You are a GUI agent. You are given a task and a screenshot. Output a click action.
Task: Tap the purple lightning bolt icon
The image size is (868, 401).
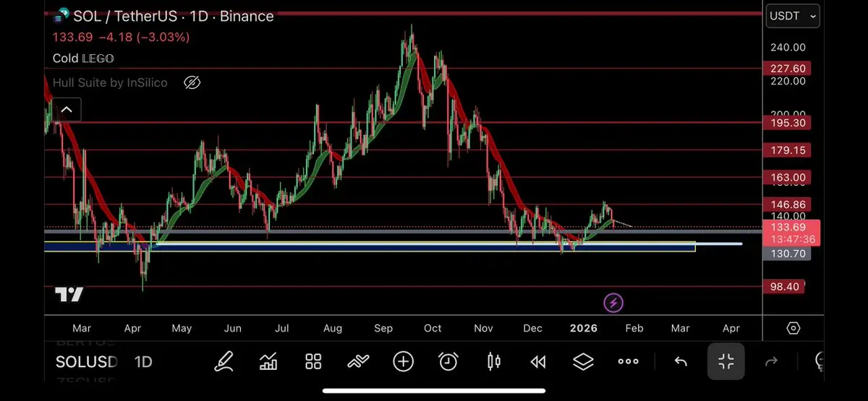coord(613,303)
